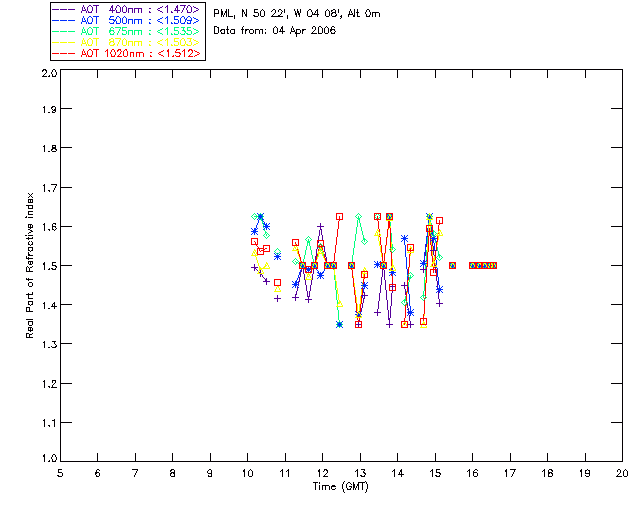The width and height of the screenshot is (640, 512).
Task: Click the red dashed line sample in legend
Action: 64,53
